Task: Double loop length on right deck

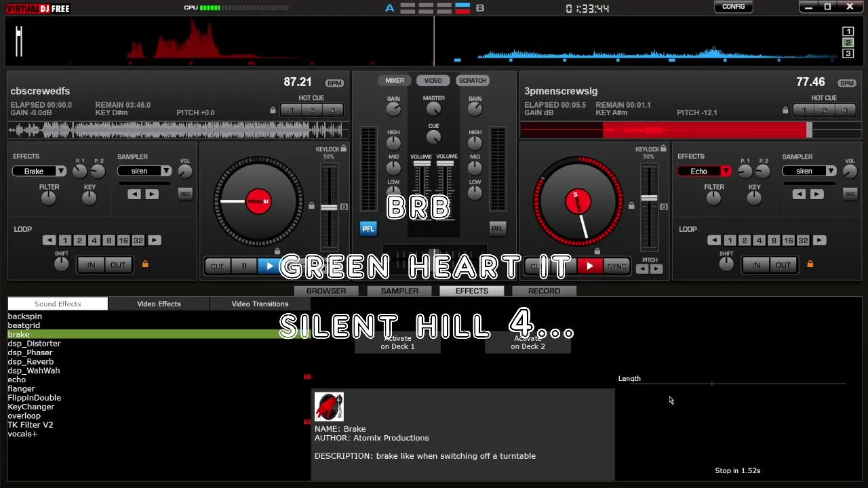Action: coord(819,241)
